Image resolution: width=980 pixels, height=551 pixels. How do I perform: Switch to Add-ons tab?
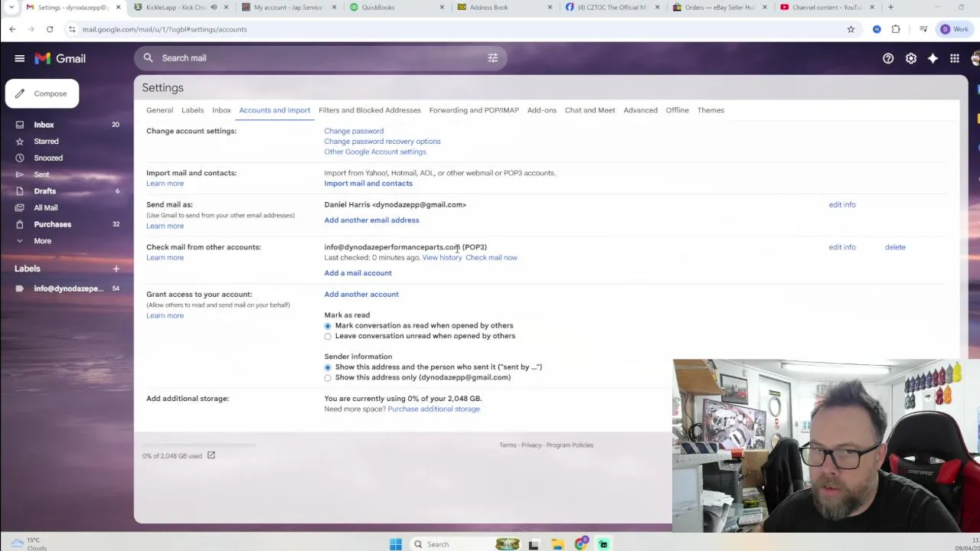pyautogui.click(x=541, y=110)
